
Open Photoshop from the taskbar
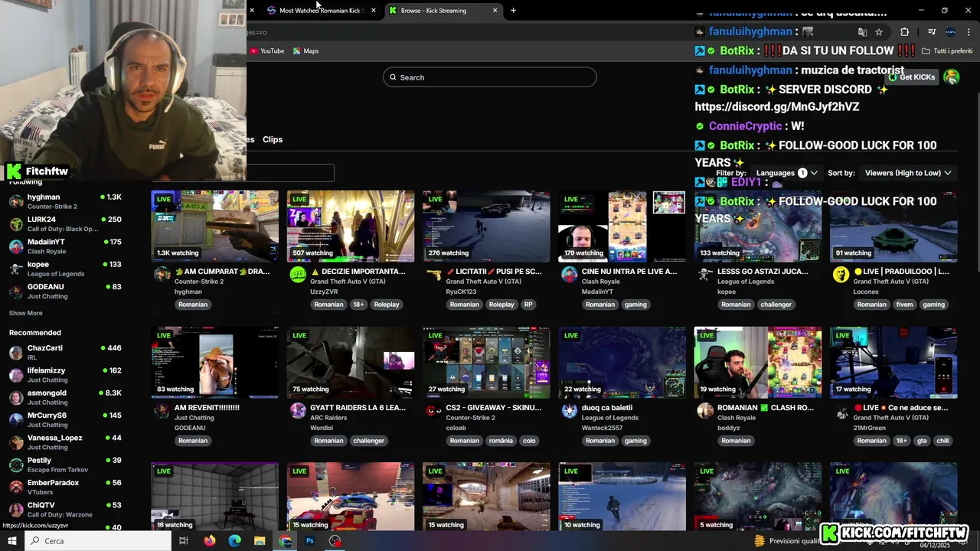click(310, 540)
